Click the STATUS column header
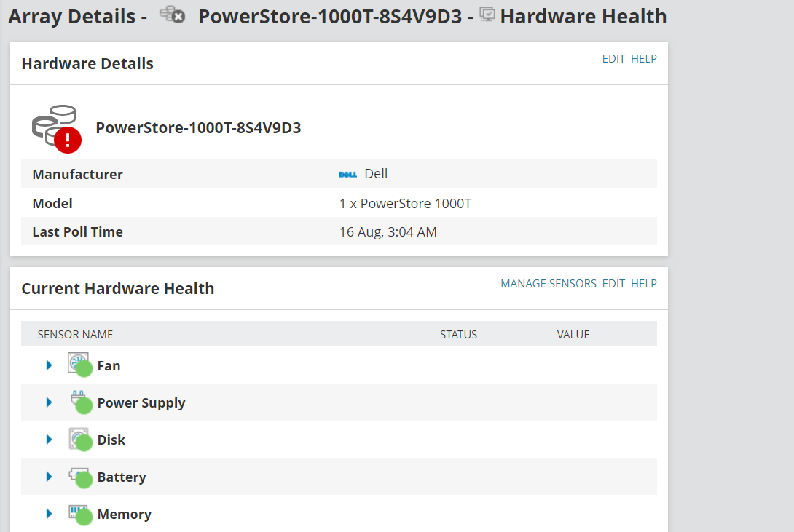The height and width of the screenshot is (532, 794). click(x=458, y=334)
